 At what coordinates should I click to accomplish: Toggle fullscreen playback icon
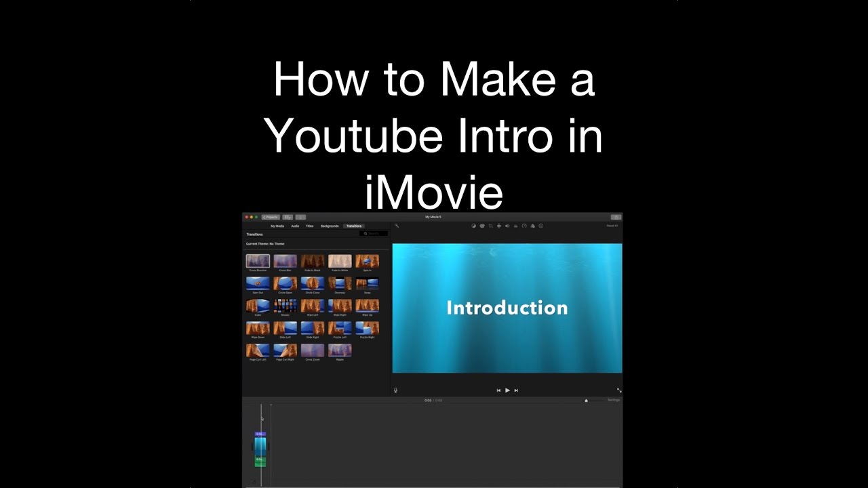click(x=619, y=390)
